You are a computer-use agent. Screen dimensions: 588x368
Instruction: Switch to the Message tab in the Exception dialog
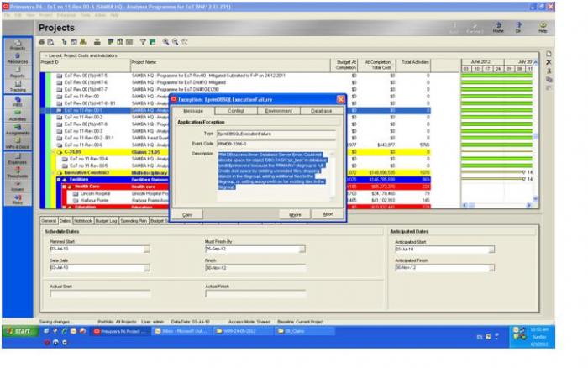point(193,111)
